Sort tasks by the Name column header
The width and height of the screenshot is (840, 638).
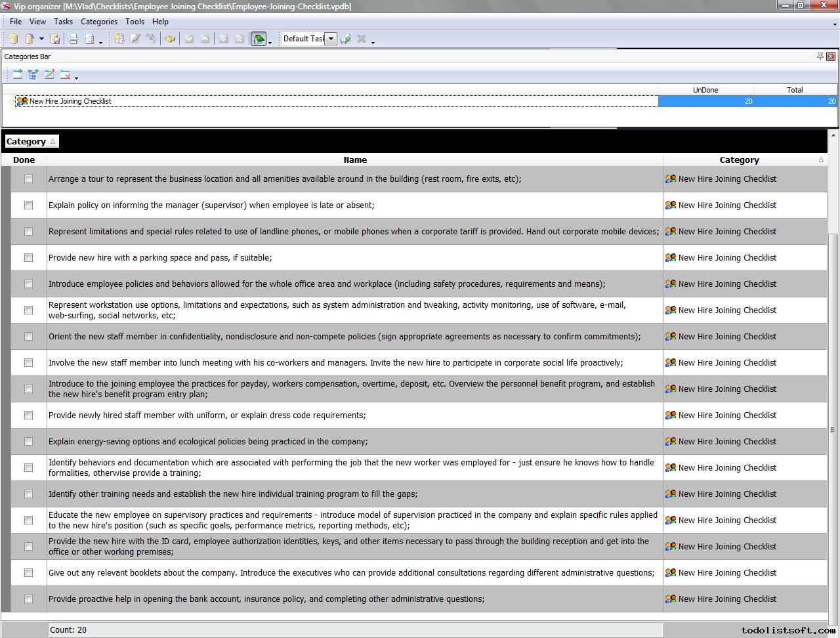pos(355,160)
